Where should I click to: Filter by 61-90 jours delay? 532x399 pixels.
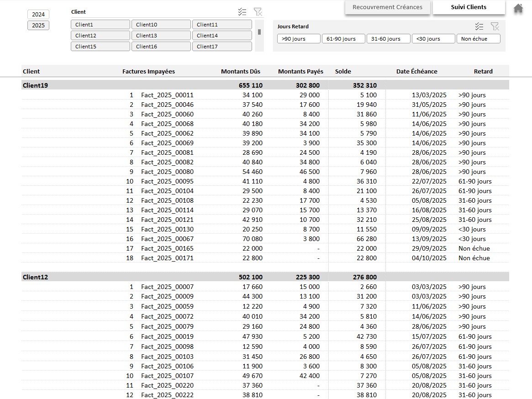(x=343, y=39)
